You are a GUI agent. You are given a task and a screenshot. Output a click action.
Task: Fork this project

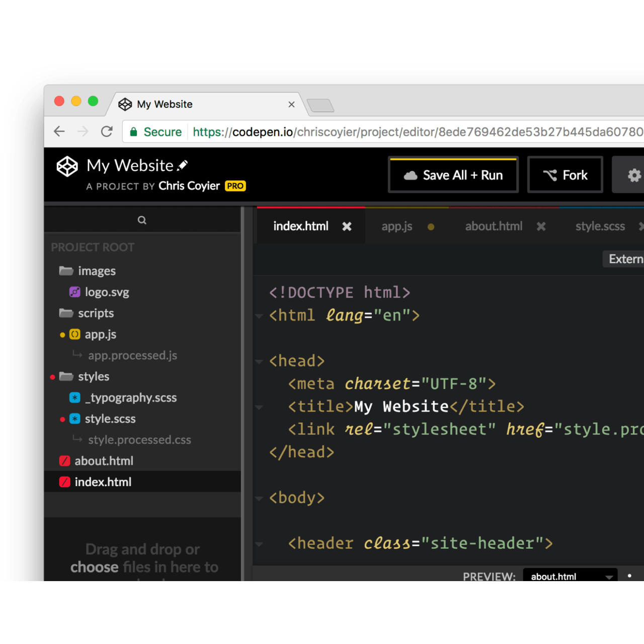[x=565, y=175]
